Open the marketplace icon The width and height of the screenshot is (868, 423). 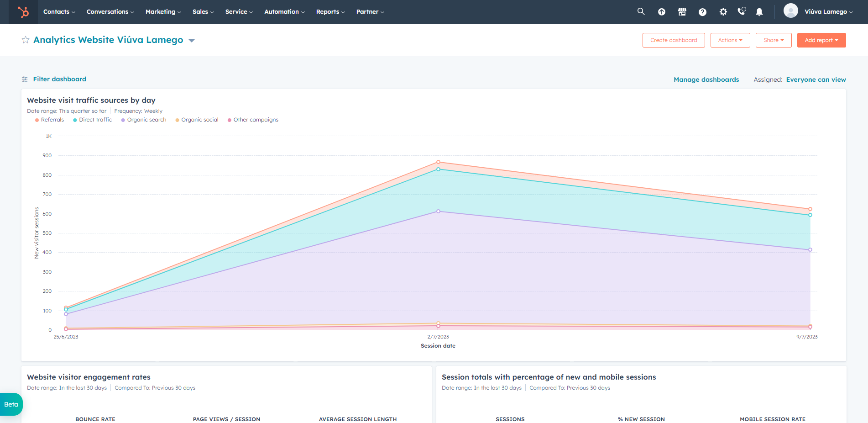[682, 12]
